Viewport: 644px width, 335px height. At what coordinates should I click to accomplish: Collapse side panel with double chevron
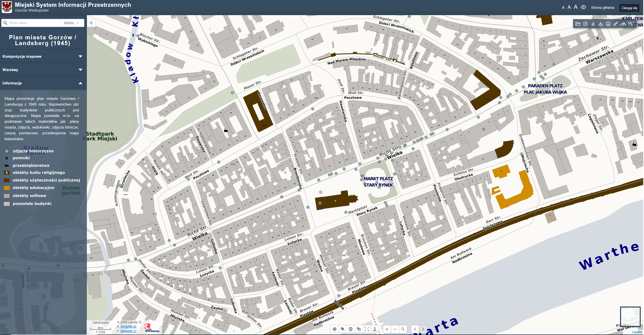click(x=91, y=23)
